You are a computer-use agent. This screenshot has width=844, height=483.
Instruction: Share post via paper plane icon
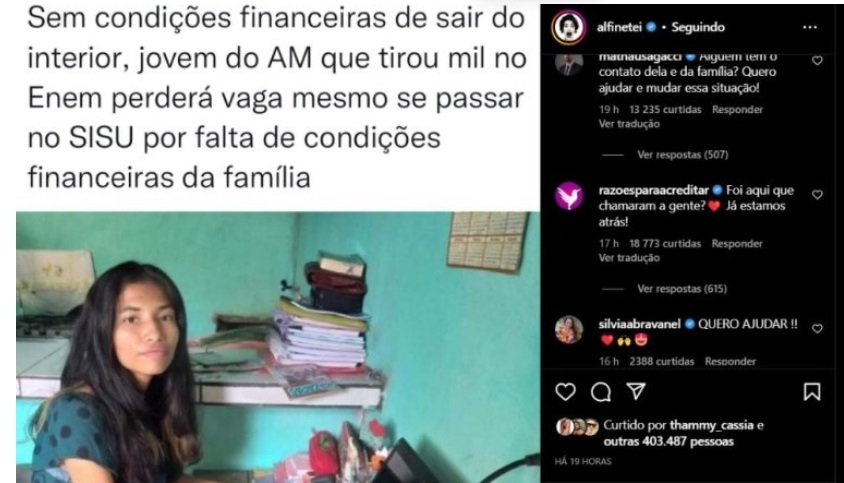coord(636,391)
